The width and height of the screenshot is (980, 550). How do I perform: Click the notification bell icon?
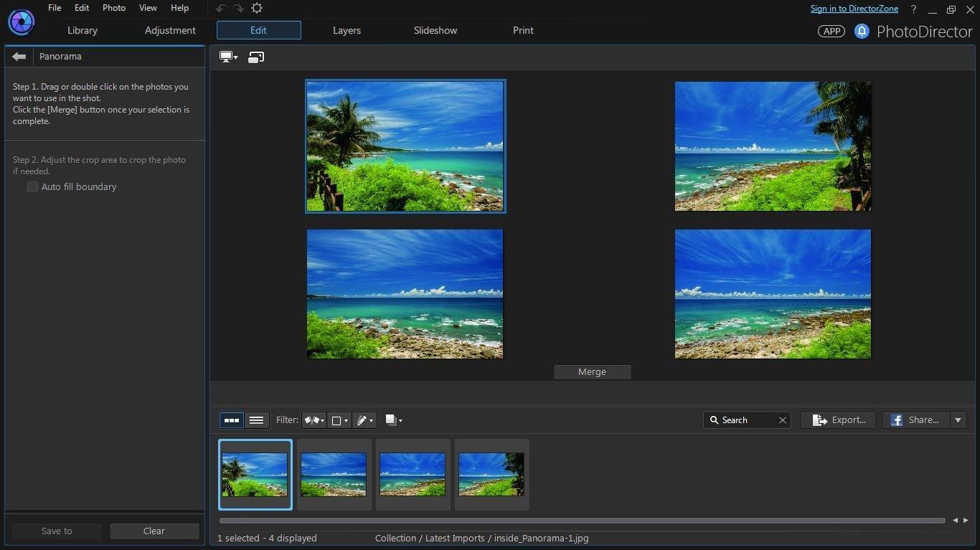coord(862,31)
